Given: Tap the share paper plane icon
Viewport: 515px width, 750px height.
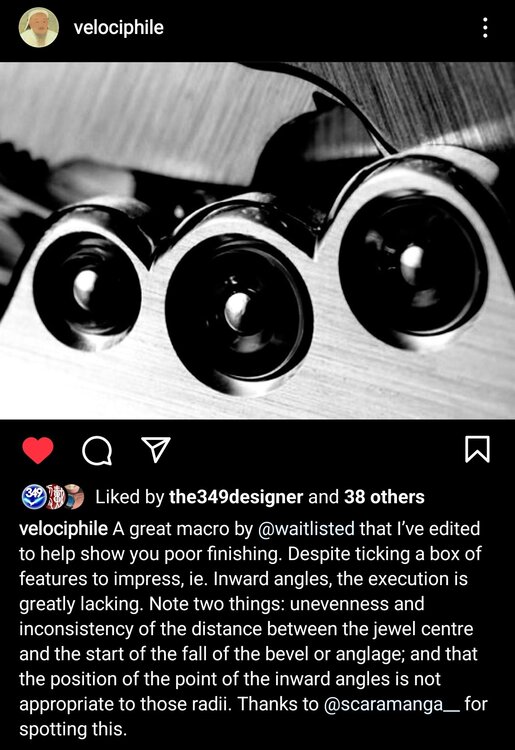Looking at the screenshot, I should (156, 450).
